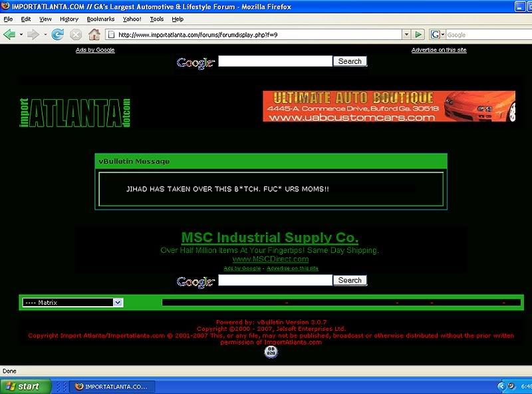Open the MSC Industrial Supply Co. link
The image size is (532, 394).
coord(269,238)
